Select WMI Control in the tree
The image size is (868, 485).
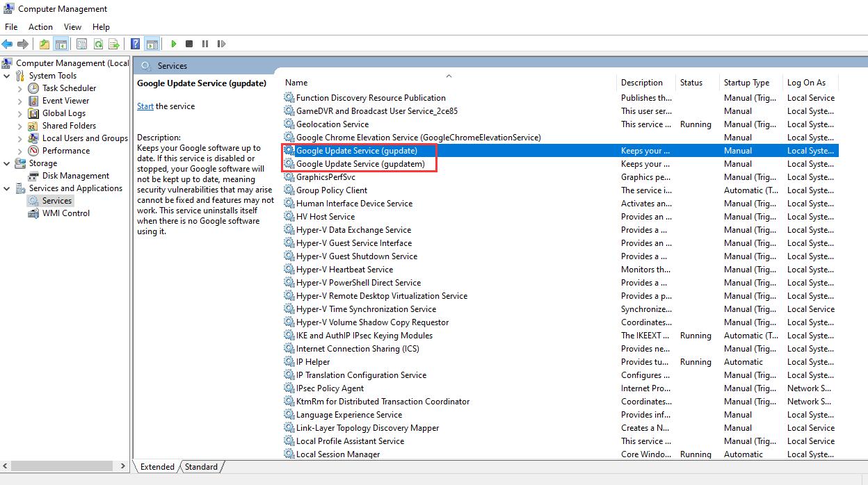(66, 213)
